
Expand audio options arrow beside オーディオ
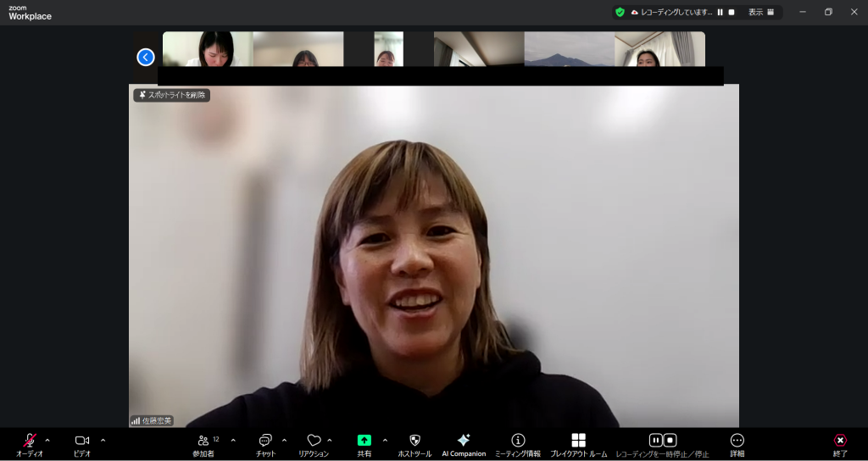point(47,440)
